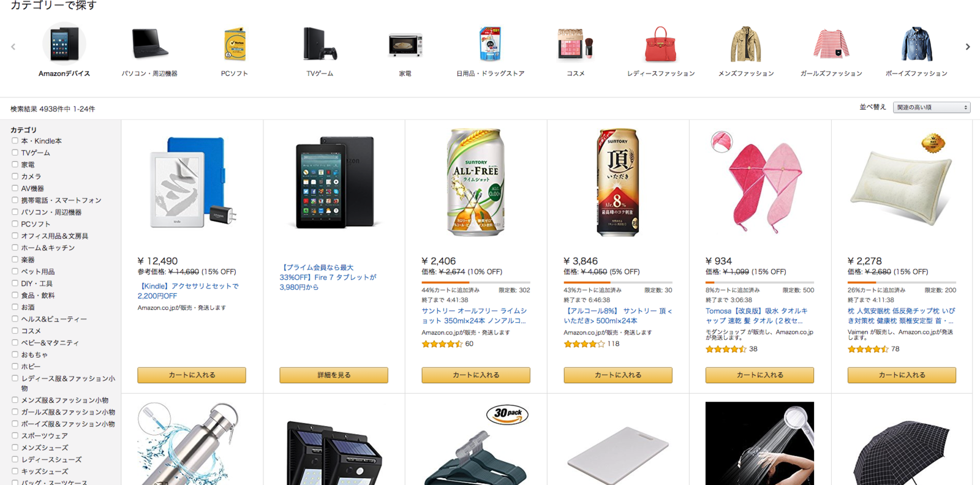
Task: Tick the カメラ category checkbox
Action: coord(15,176)
